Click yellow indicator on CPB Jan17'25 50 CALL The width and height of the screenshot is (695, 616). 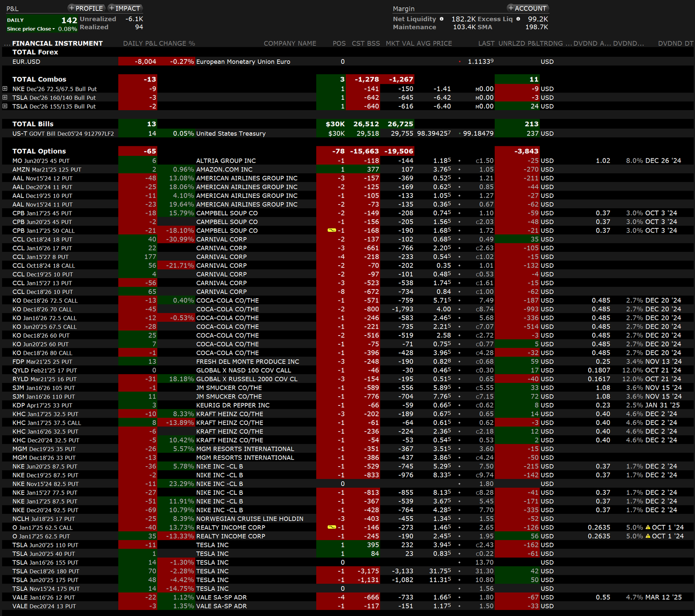point(331,231)
